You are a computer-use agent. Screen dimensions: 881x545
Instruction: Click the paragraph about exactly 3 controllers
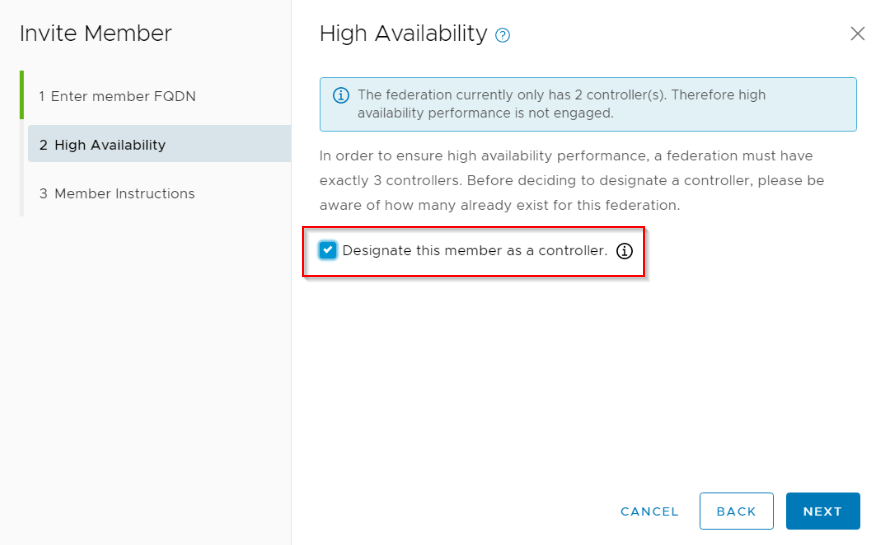571,180
